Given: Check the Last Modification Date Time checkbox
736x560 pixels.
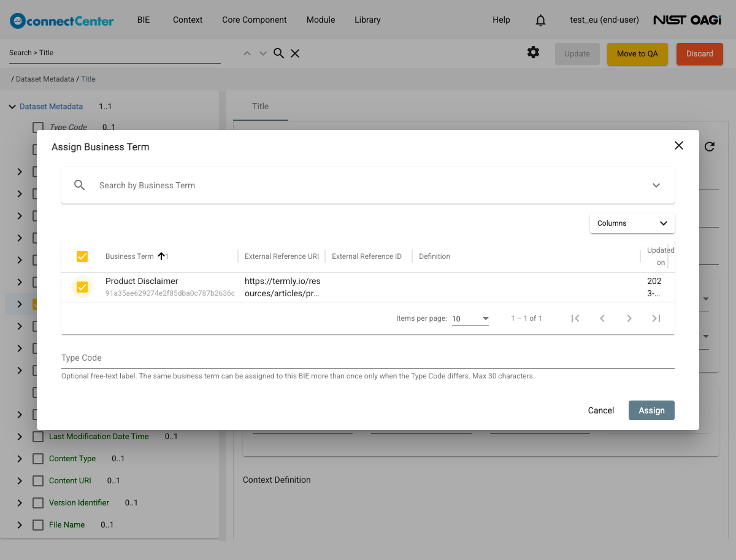Looking at the screenshot, I should pos(38,437).
